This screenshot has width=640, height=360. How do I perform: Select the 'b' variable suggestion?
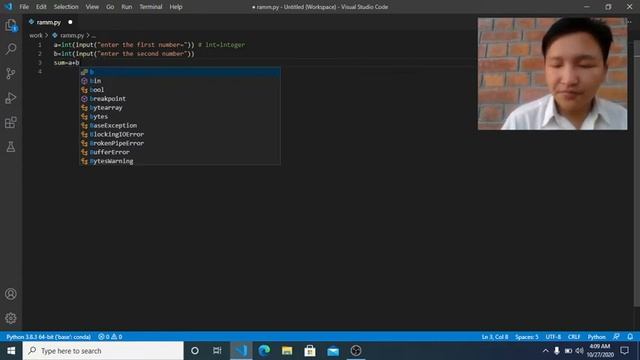coord(180,72)
